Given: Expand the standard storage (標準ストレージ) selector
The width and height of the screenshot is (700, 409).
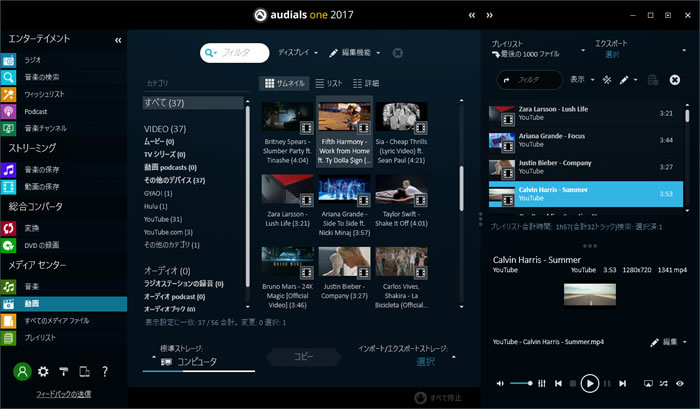Looking at the screenshot, I should click(154, 357).
